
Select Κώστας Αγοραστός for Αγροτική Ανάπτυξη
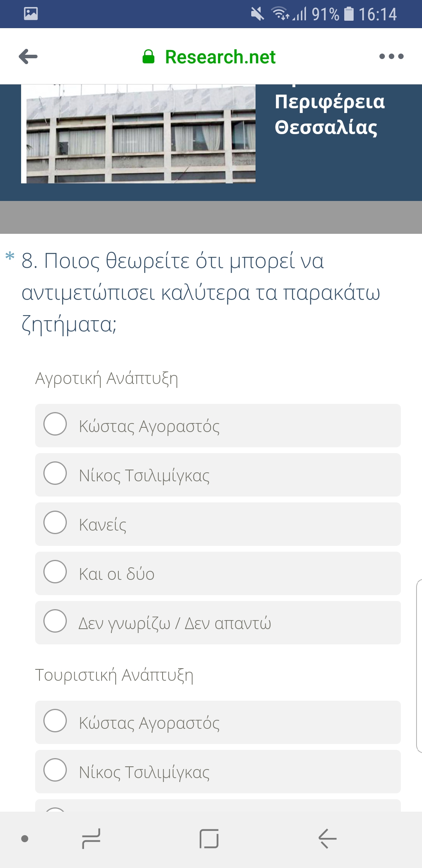[55, 424]
